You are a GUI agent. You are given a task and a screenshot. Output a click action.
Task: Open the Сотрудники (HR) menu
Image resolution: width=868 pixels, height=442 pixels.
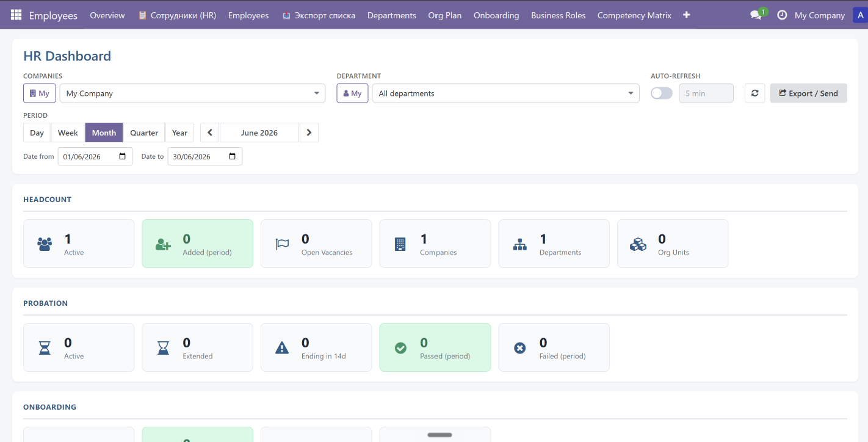tap(177, 15)
